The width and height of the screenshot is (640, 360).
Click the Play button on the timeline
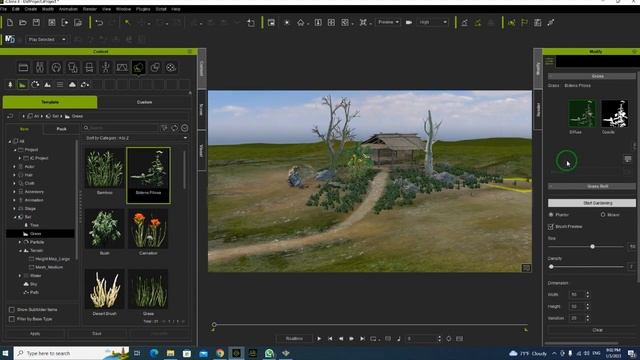[x=319, y=339]
